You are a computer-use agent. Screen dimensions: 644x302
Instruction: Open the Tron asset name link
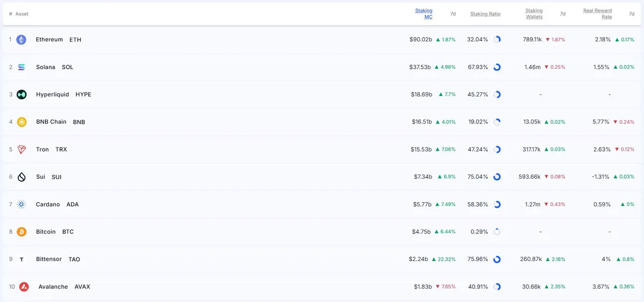(42, 150)
